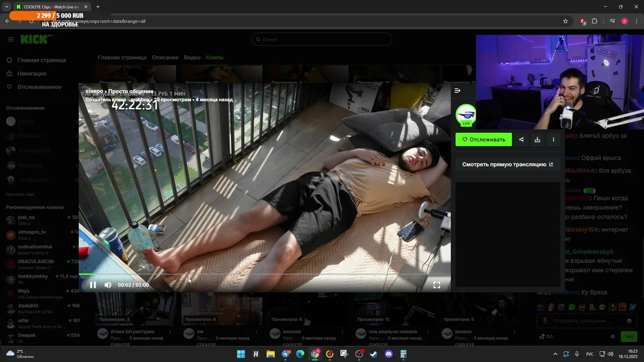Switch input language РУС in the tray
This screenshot has width=644, height=362.
[590, 354]
